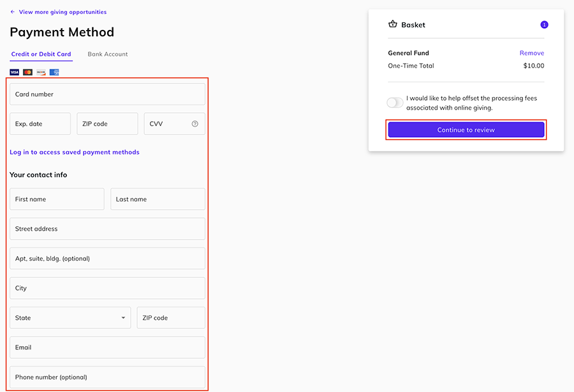The height and width of the screenshot is (392, 574).
Task: Click the Street address field
Action: (x=107, y=229)
